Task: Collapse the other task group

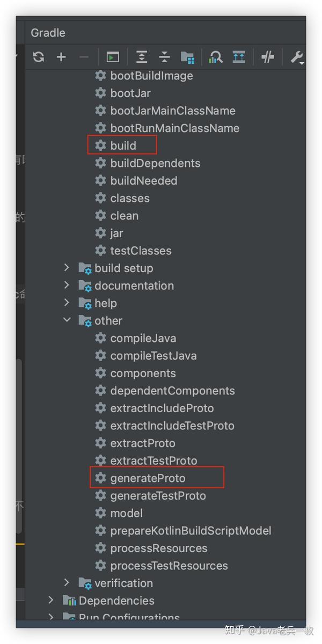Action: tap(67, 320)
